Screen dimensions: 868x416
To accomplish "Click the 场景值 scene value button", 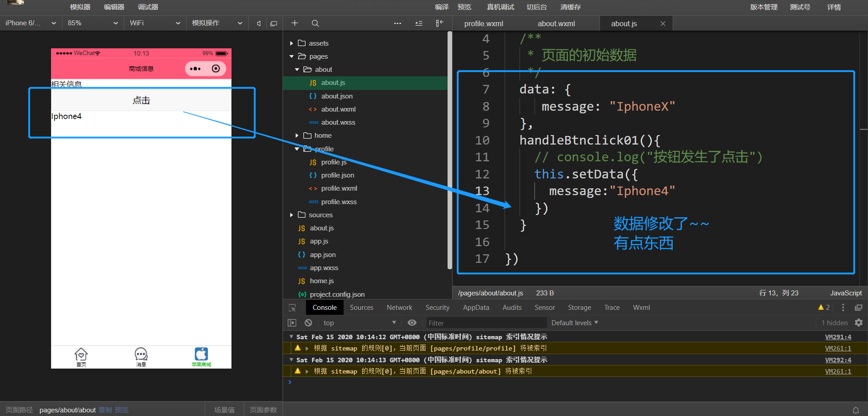I will pyautogui.click(x=224, y=410).
